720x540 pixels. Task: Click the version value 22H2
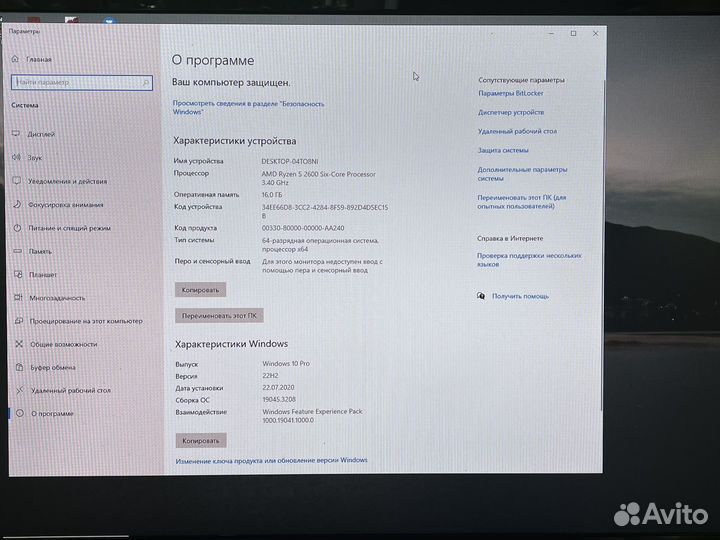point(270,375)
